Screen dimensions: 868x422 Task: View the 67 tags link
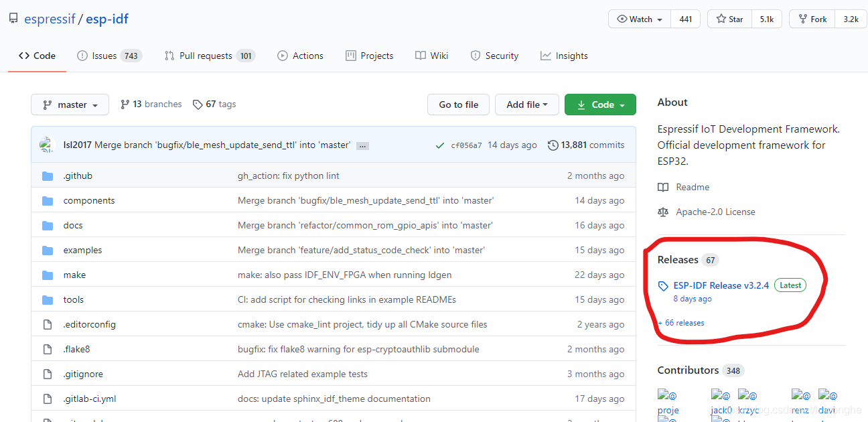point(214,104)
